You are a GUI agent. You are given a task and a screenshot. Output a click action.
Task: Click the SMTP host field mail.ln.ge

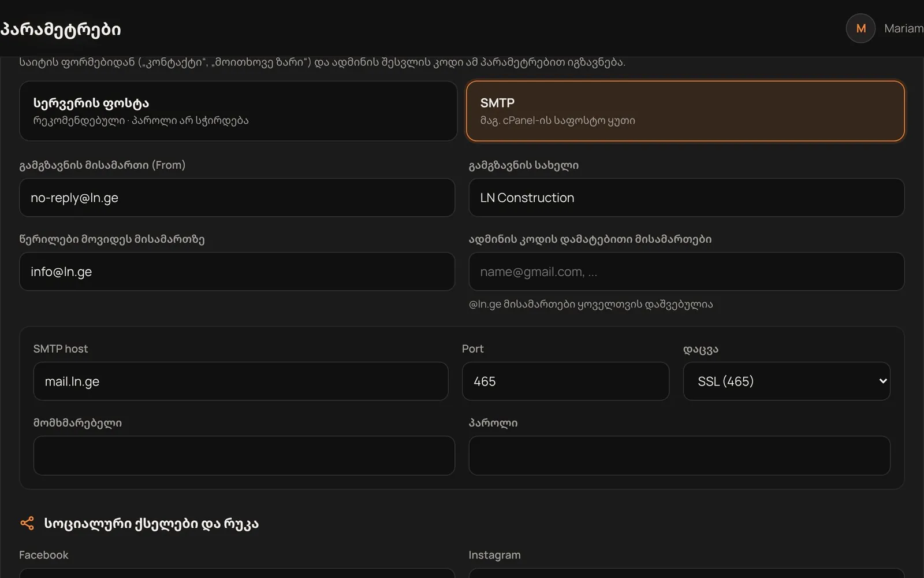(x=241, y=381)
